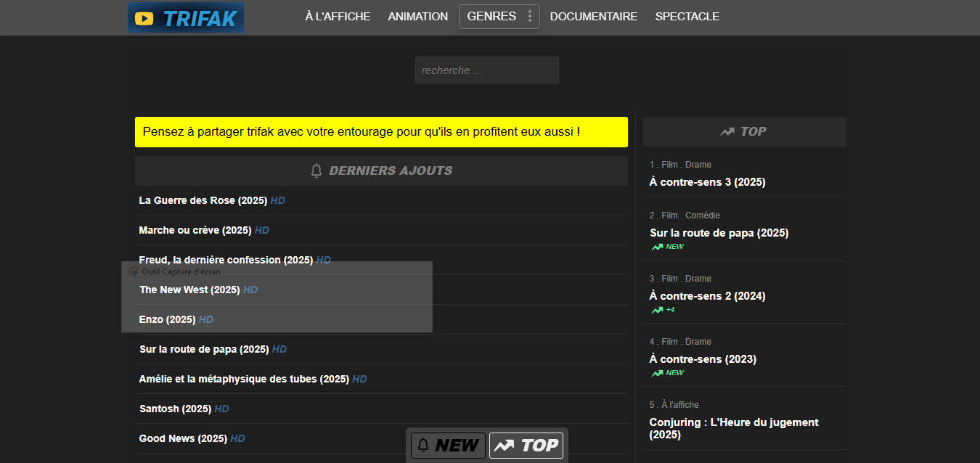This screenshot has height=463, width=980.
Task: Open the À L'AFFICHE menu item
Action: tap(338, 17)
